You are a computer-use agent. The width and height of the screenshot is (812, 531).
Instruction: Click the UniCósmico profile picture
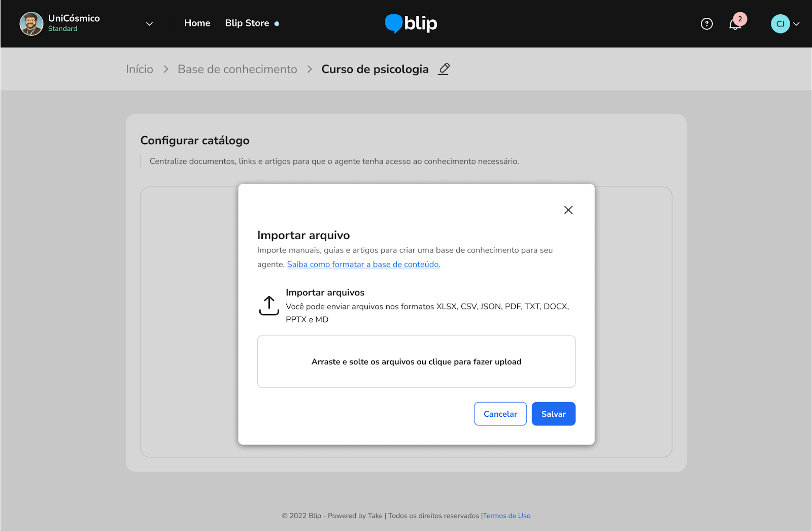(x=31, y=24)
